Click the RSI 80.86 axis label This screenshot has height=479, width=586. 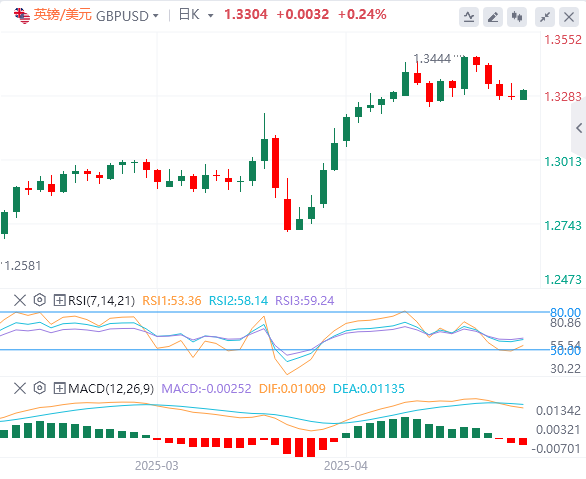tap(565, 323)
